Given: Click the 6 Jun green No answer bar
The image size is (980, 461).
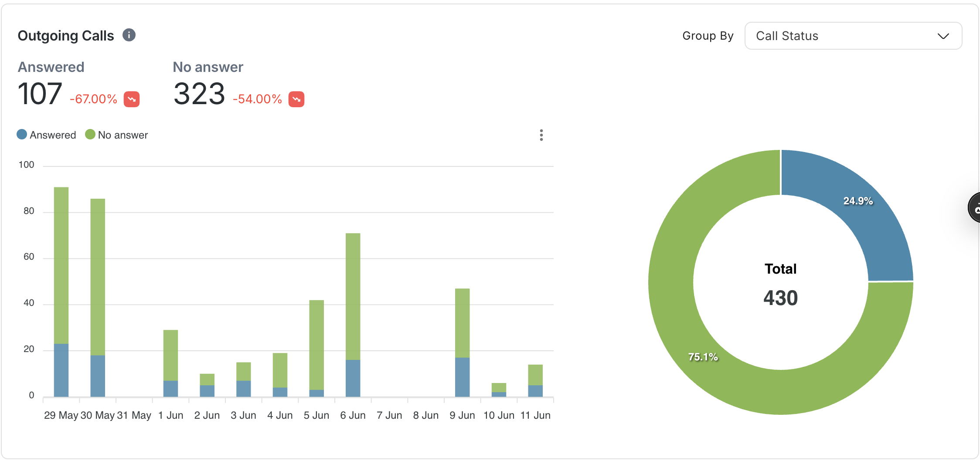Looking at the screenshot, I should coord(353,296).
